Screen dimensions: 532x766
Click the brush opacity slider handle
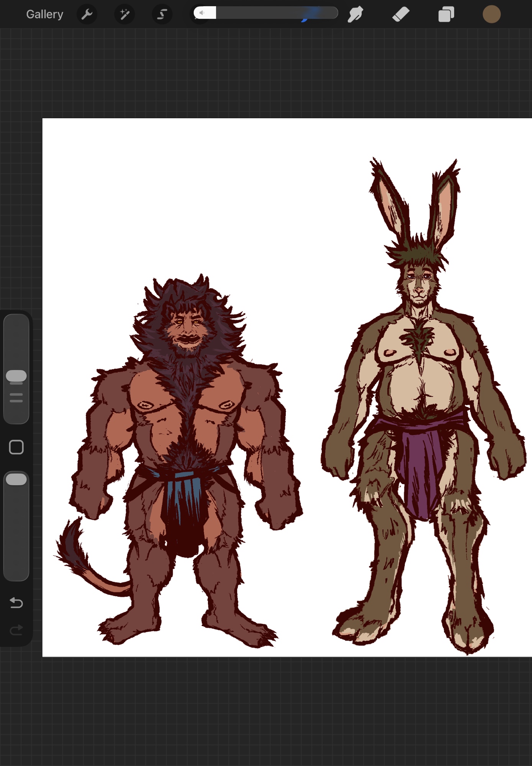pyautogui.click(x=16, y=480)
